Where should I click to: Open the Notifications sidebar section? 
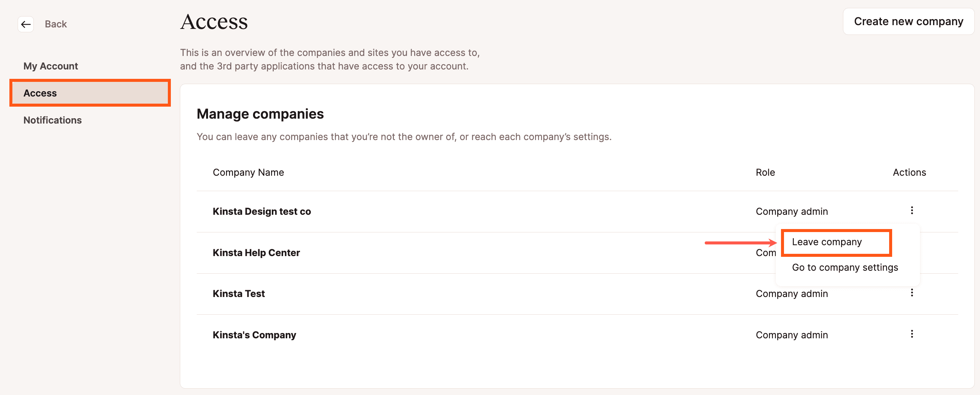coord(53,120)
